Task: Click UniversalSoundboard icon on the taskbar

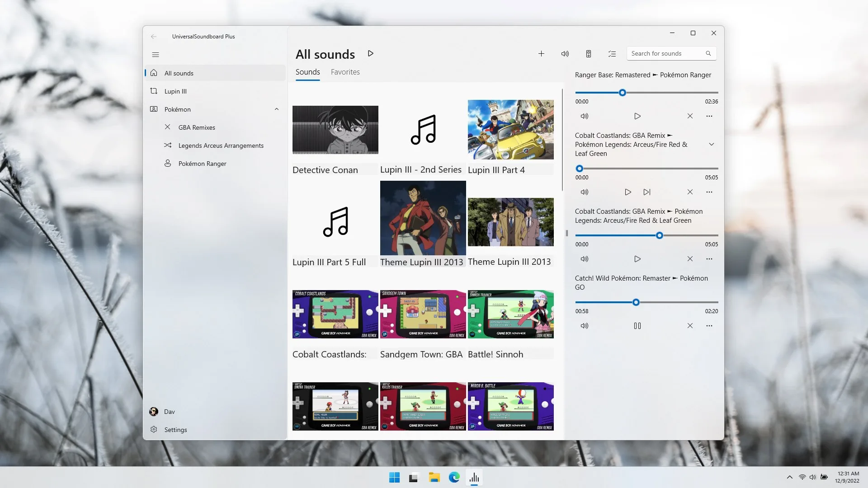Action: pyautogui.click(x=474, y=478)
